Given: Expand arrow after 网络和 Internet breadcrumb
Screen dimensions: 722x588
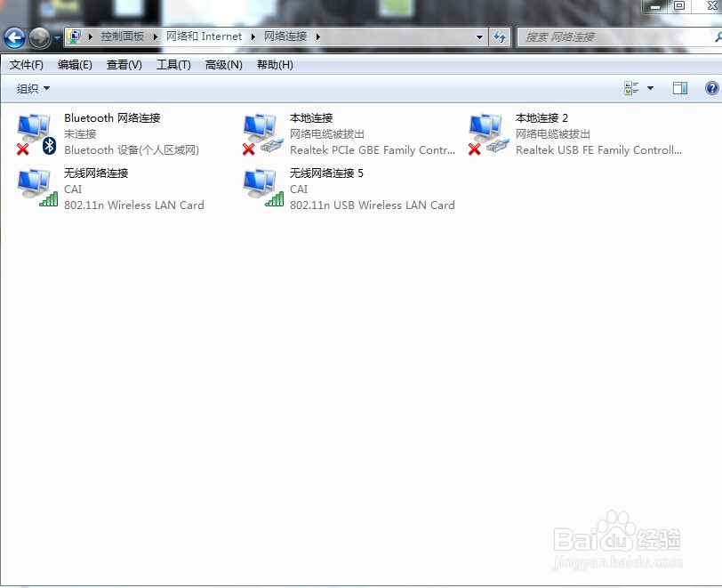Looking at the screenshot, I should 253,36.
